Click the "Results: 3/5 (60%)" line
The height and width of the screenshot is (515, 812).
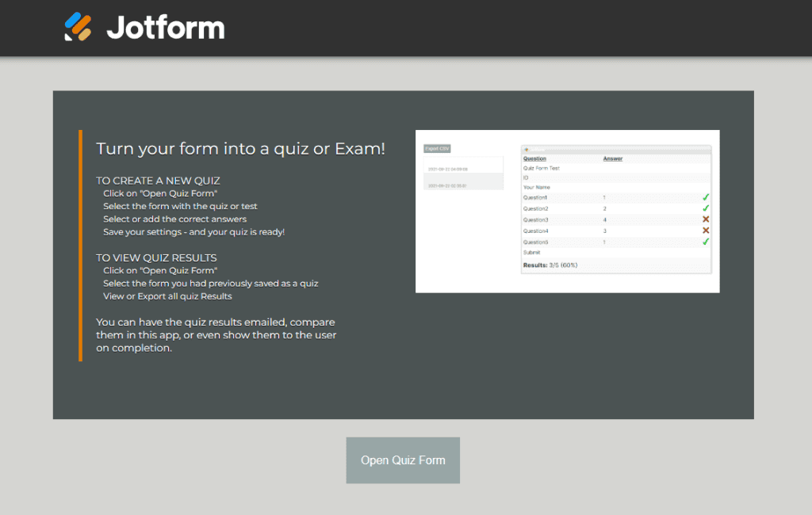[x=550, y=265]
